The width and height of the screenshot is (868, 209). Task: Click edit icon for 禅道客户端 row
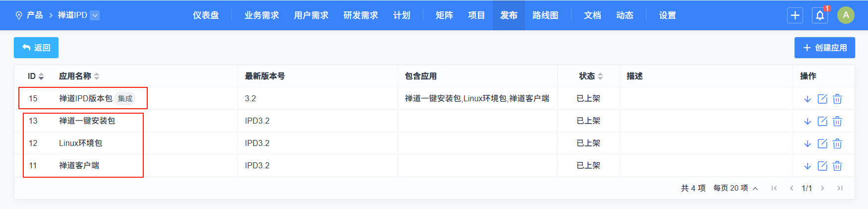pos(822,166)
